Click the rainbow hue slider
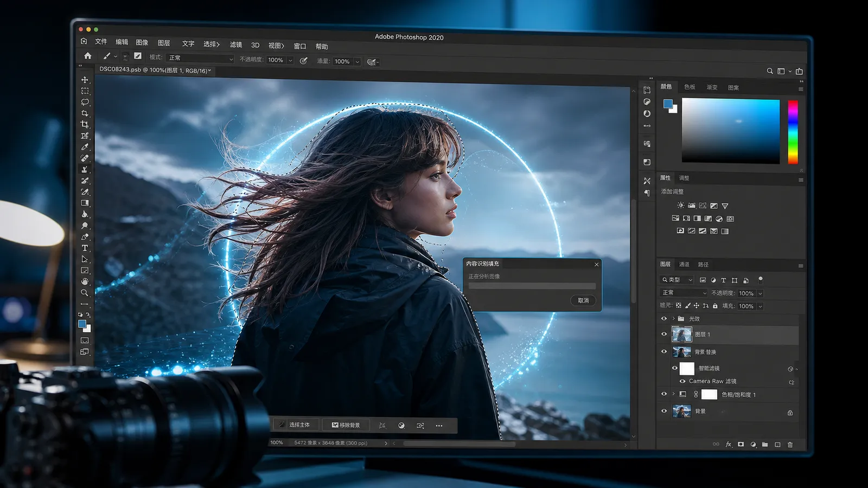The width and height of the screenshot is (868, 488). [793, 132]
